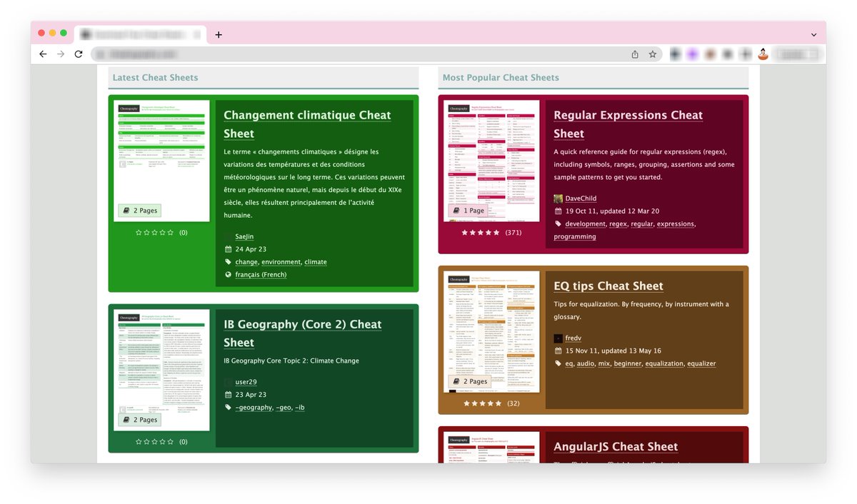Open the development tag
This screenshot has width=857, height=504.
(x=585, y=224)
